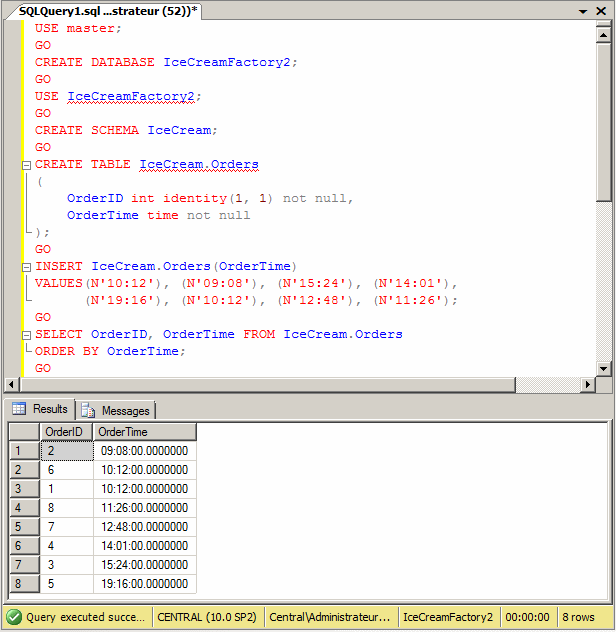Click the 8 rows status entry
Viewport: 616px width, 632px height.
[x=578, y=617]
